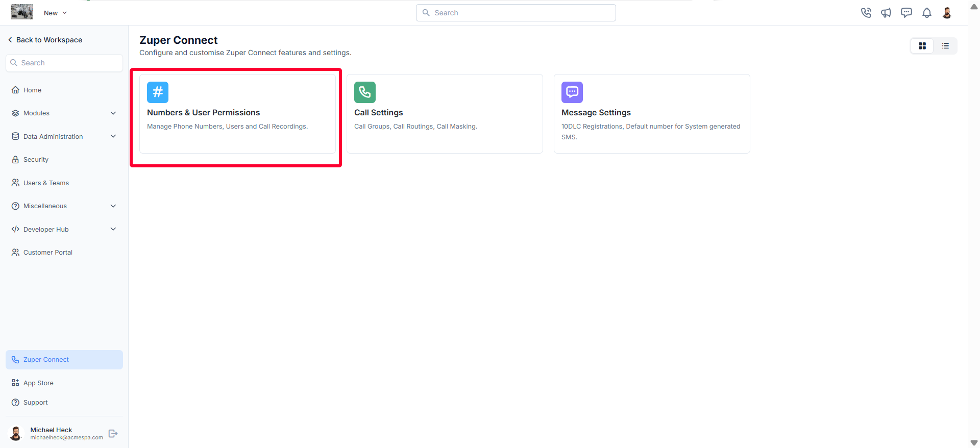
Task: Click the company logo thumbnail
Action: pos(22,12)
